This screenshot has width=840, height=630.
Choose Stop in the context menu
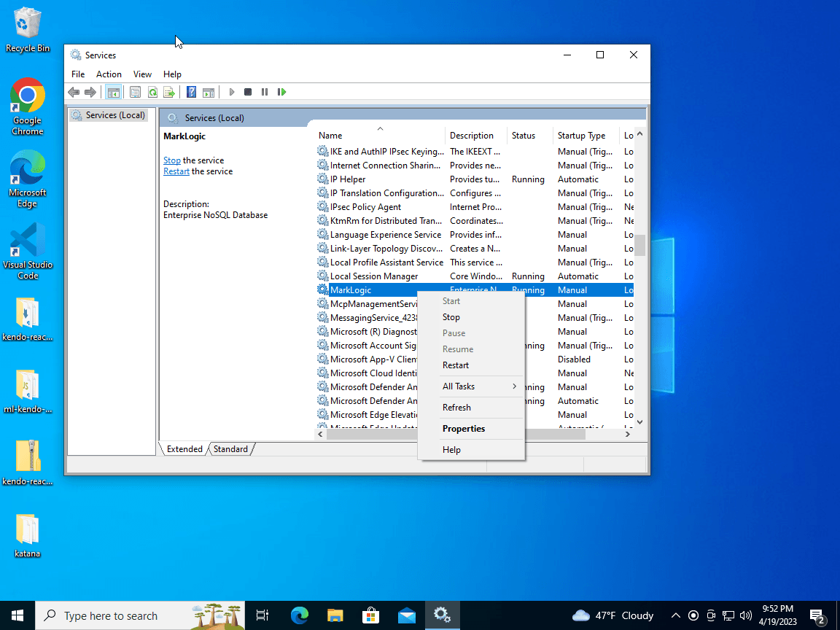451,317
